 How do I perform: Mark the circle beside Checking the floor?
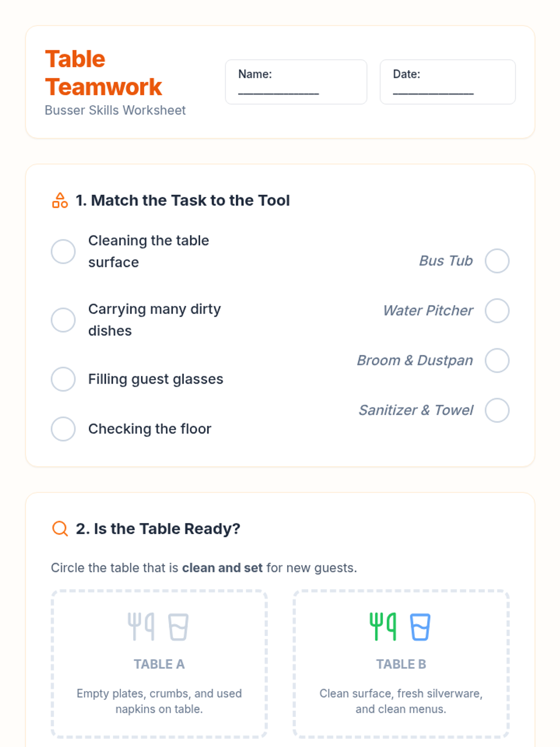(x=63, y=429)
